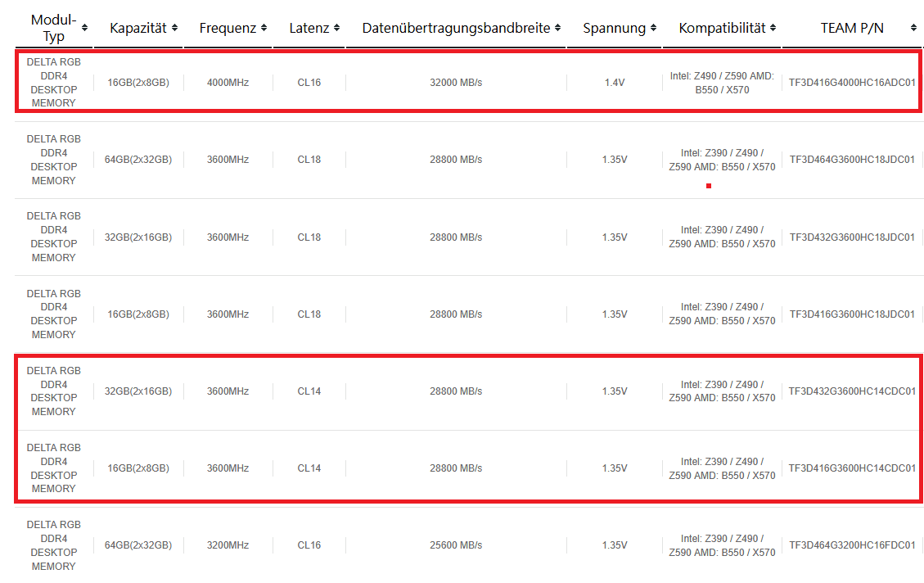Click the Frequenz column header
The height and width of the screenshot is (583, 924).
228,28
